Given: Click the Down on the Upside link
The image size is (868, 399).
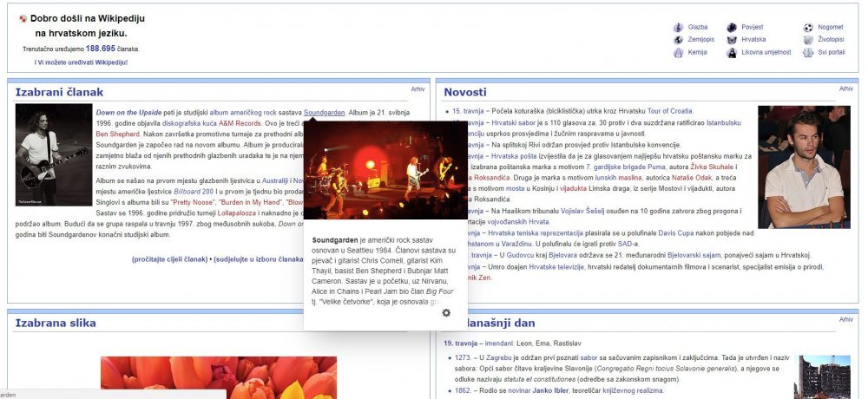Looking at the screenshot, I should click(128, 113).
